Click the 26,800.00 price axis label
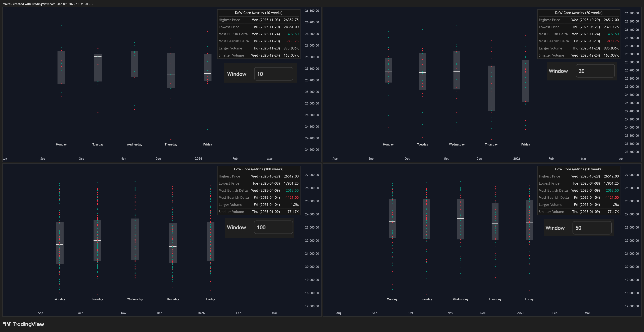Image resolution: width=644 pixels, height=332 pixels. 632,13
